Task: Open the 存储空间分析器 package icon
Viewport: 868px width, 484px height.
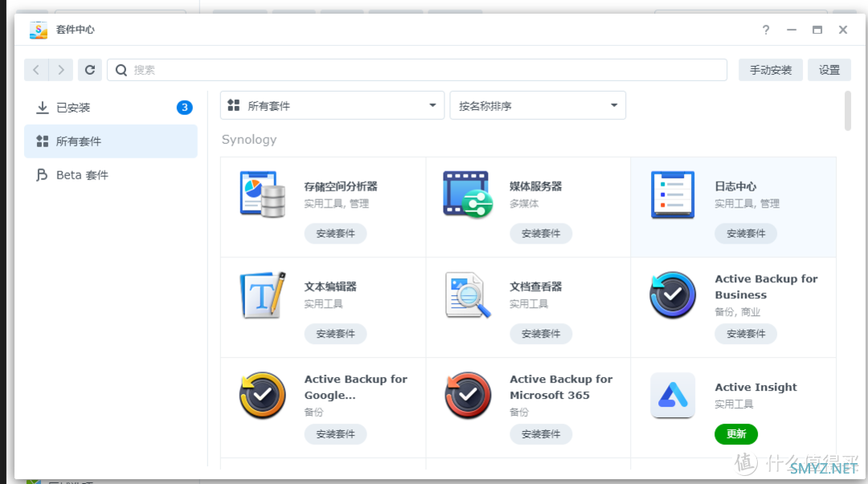Action: click(x=262, y=195)
